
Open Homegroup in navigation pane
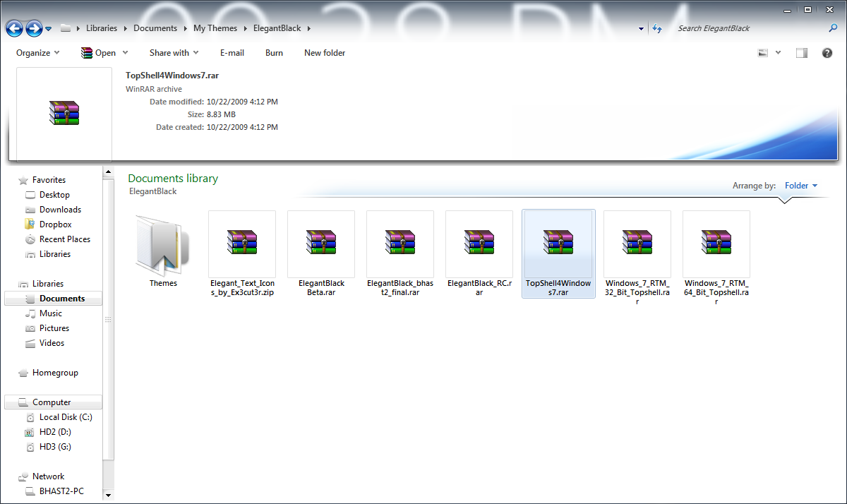pyautogui.click(x=55, y=373)
